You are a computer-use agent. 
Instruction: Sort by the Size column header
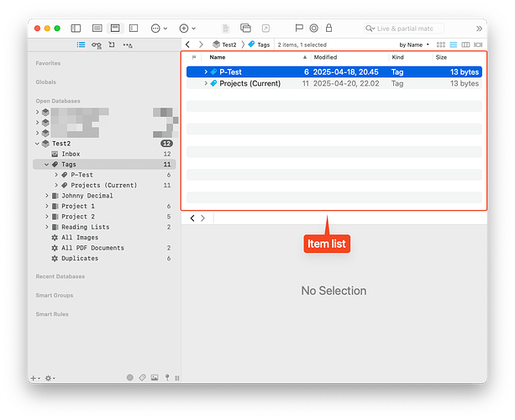click(x=441, y=57)
